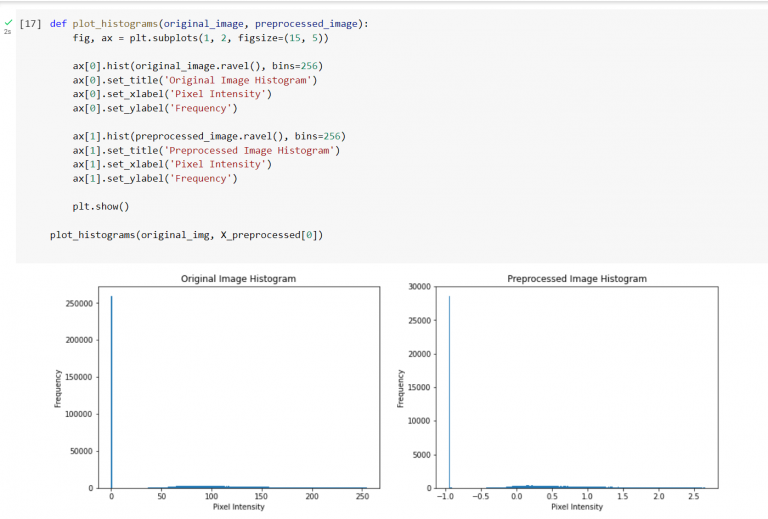
Task: Click Frequency axis label of the preprocessed histogram
Action: point(401,388)
